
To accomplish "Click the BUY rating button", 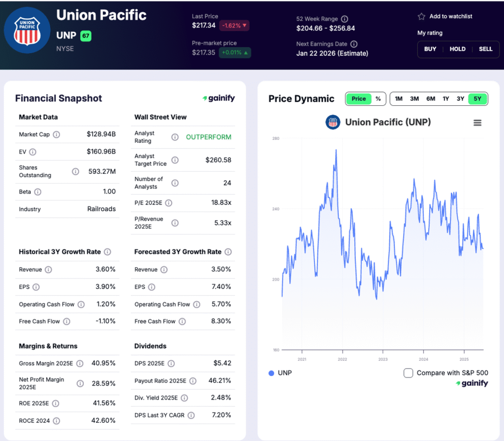I will [430, 49].
